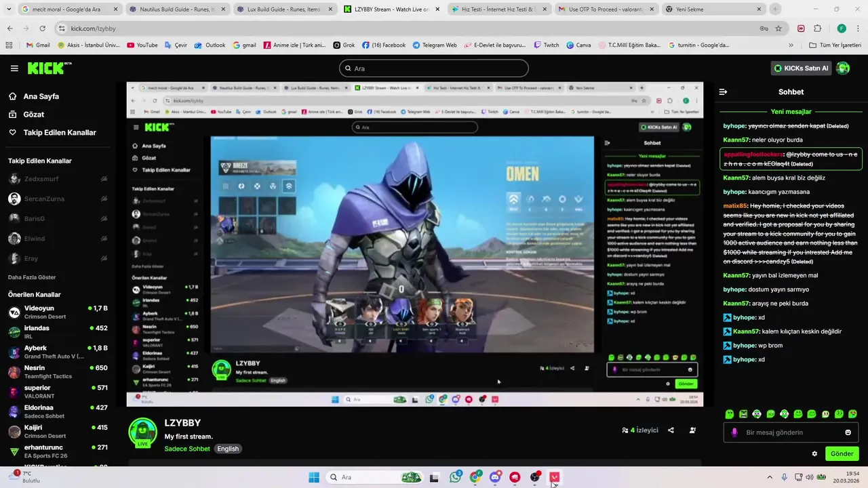Click the English language tag
The image size is (868, 488).
[228, 449]
